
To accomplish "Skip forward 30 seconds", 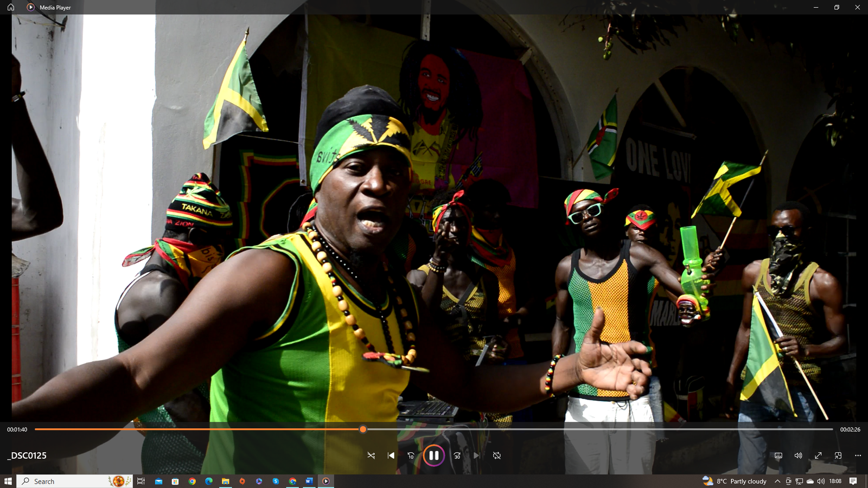I will [457, 455].
